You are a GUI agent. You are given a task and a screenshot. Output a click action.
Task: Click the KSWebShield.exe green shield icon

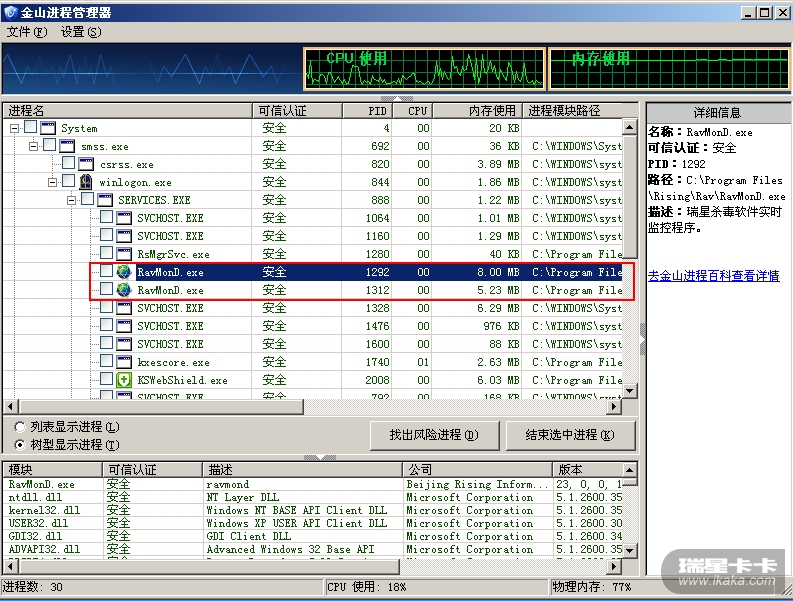point(124,380)
